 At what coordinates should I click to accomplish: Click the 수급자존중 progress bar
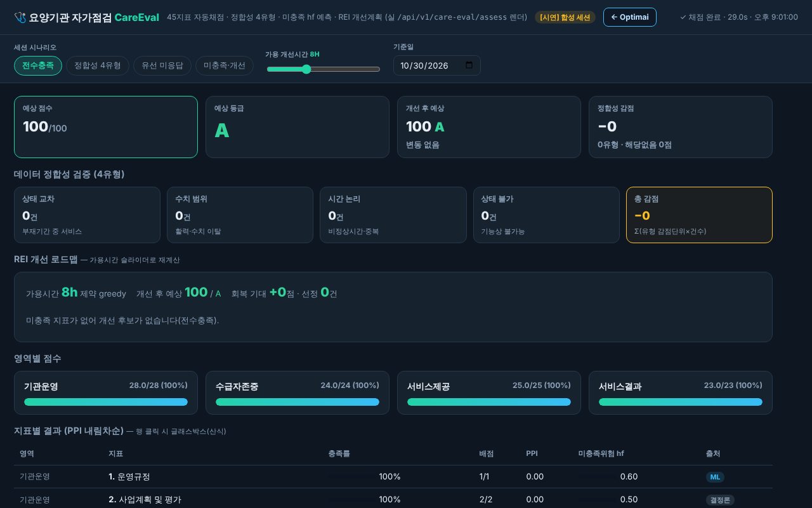click(x=298, y=402)
